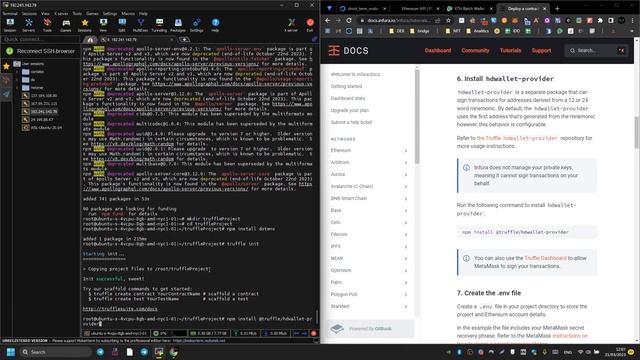Click the Infura docs Search box

[x=596, y=51]
